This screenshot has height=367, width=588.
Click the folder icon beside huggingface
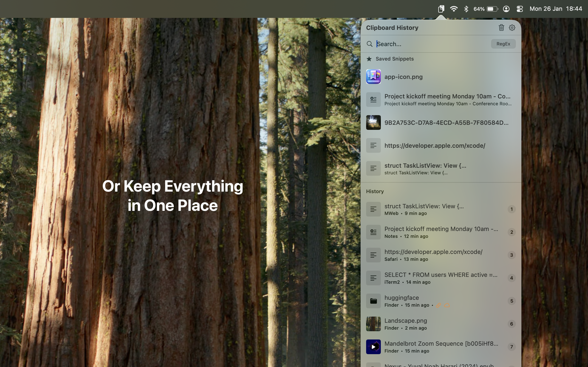373,301
